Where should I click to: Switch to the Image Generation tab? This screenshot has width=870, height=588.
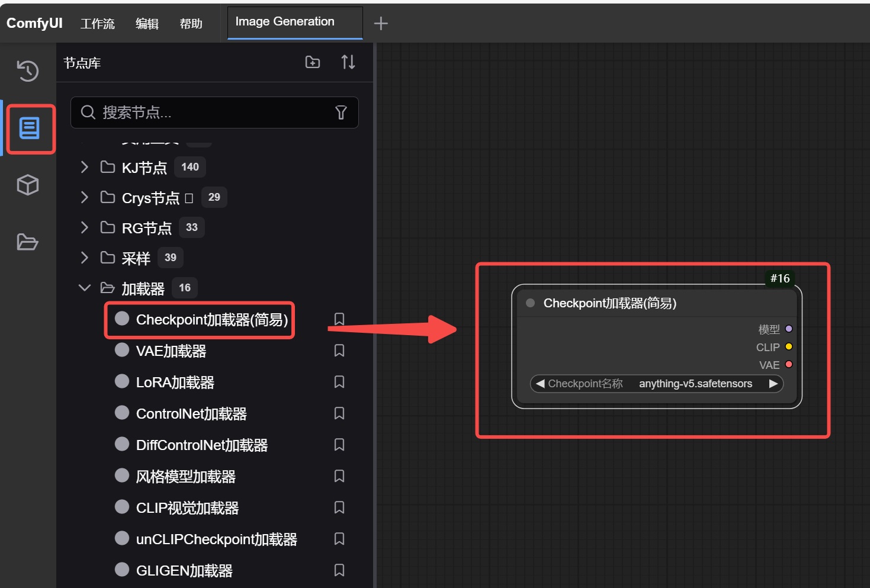point(285,21)
